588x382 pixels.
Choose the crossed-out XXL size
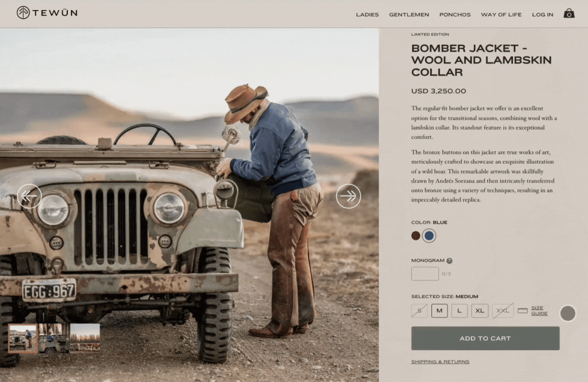coord(503,311)
